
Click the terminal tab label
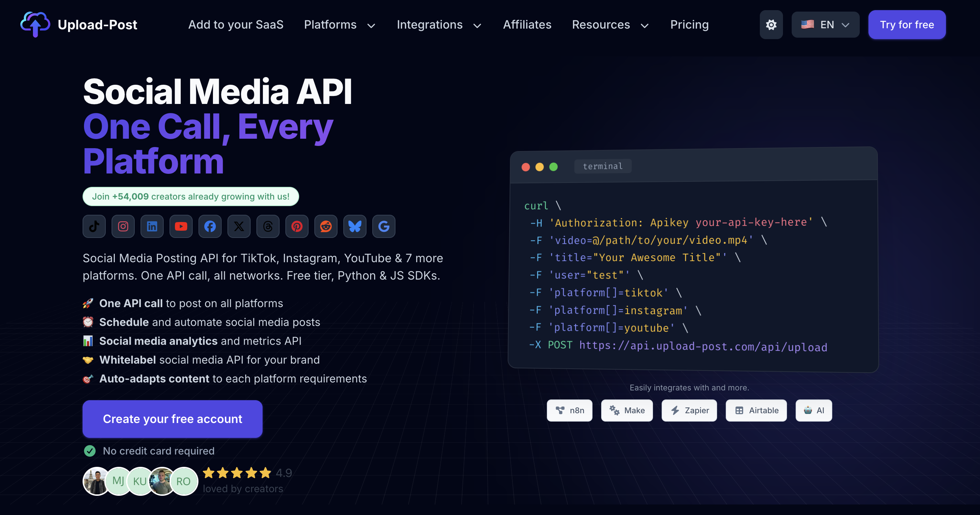[x=603, y=166]
